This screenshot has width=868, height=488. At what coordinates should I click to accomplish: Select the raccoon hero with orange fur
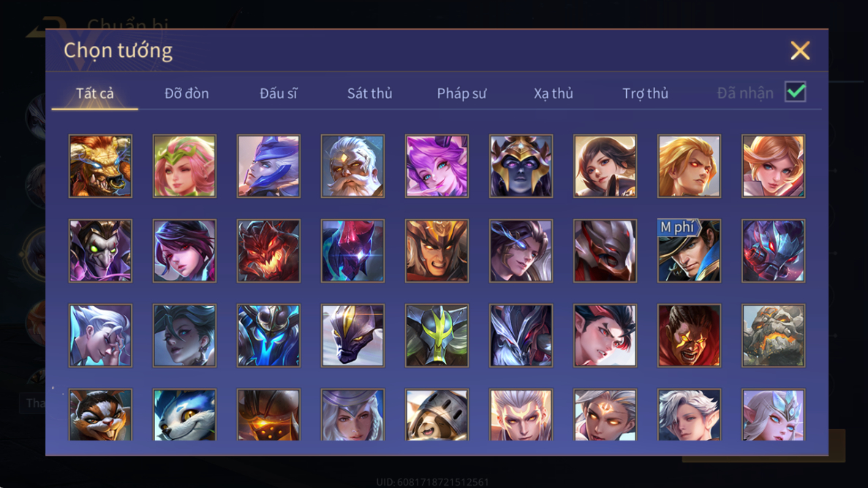tap(100, 414)
